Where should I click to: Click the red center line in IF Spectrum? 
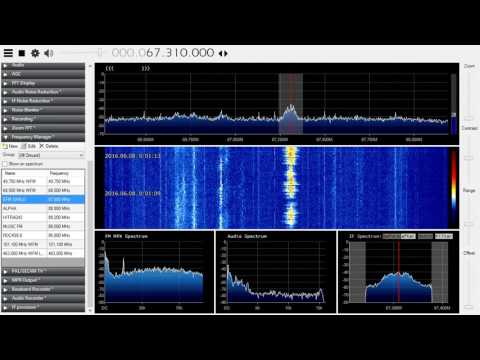click(x=398, y=272)
